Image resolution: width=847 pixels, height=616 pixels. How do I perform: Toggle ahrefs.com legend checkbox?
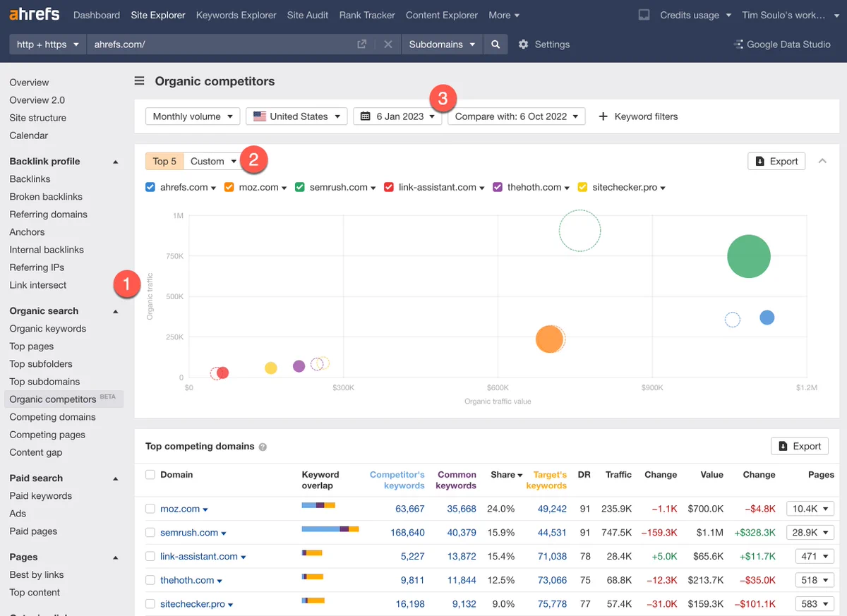click(x=150, y=187)
